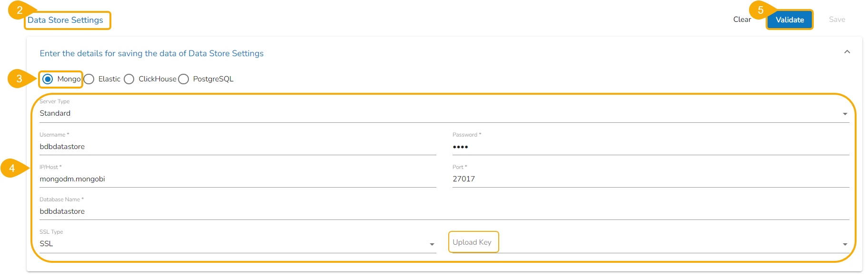Image resolution: width=868 pixels, height=279 pixels.
Task: Select the Mongo radio button
Action: tap(48, 79)
